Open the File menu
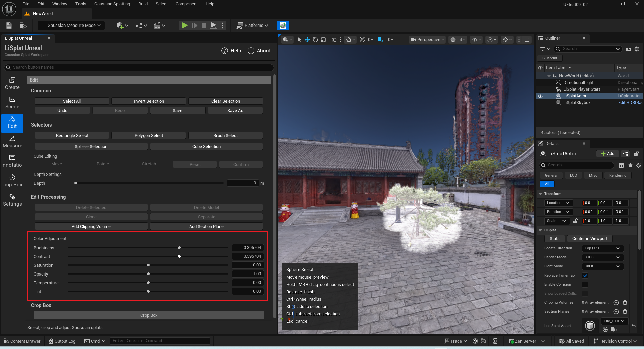Screen dimensions: 644x349 [x=26, y=4]
